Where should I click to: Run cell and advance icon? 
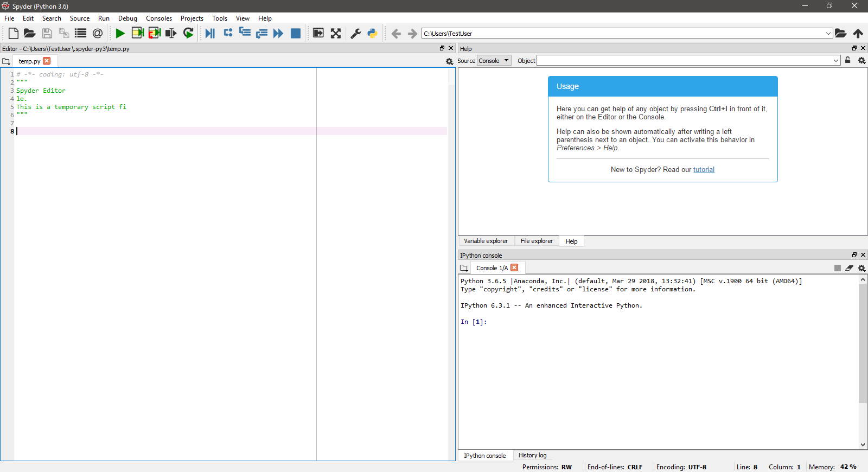(155, 33)
